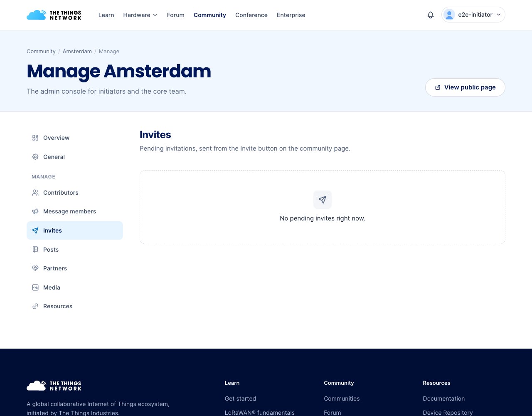Select Media in the sidebar
Image resolution: width=532 pixels, height=416 pixels.
(75, 287)
